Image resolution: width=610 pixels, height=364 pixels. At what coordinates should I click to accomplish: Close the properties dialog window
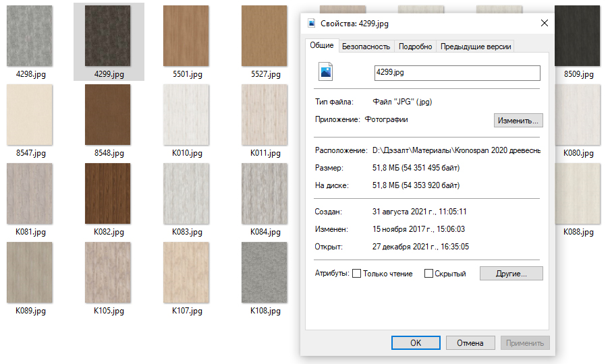click(545, 23)
